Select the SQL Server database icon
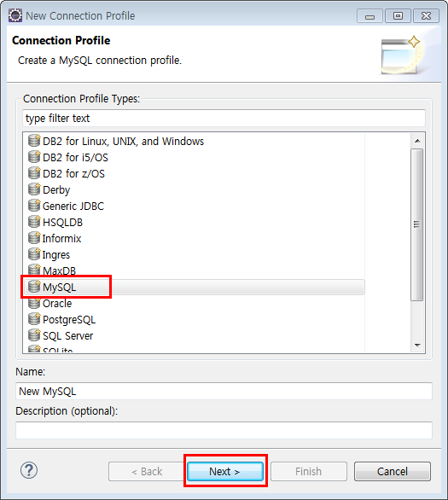Screen dimensions: 448x500 pos(34,335)
